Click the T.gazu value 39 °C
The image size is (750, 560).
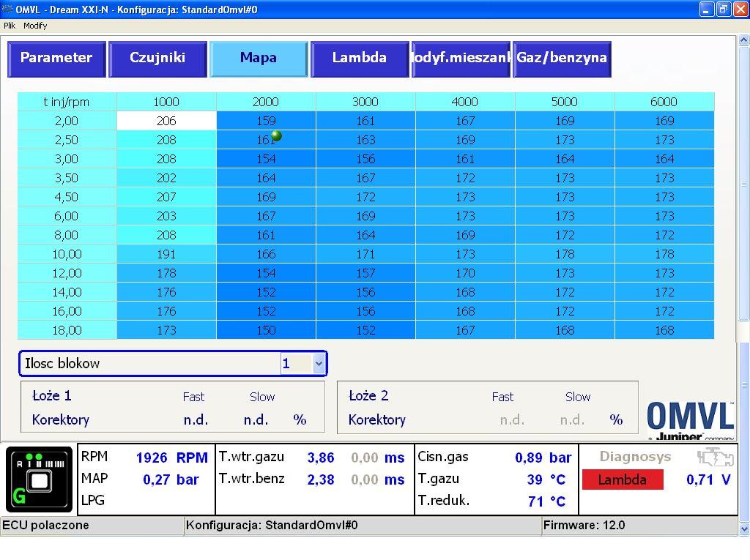coord(546,479)
